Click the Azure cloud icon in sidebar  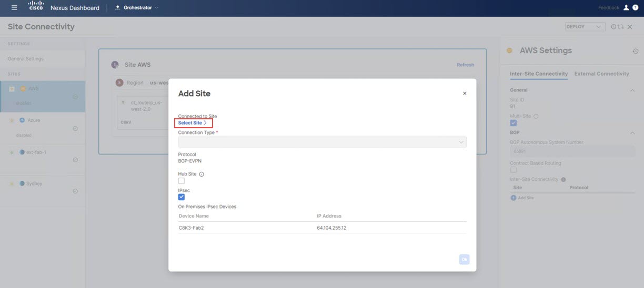(23, 120)
